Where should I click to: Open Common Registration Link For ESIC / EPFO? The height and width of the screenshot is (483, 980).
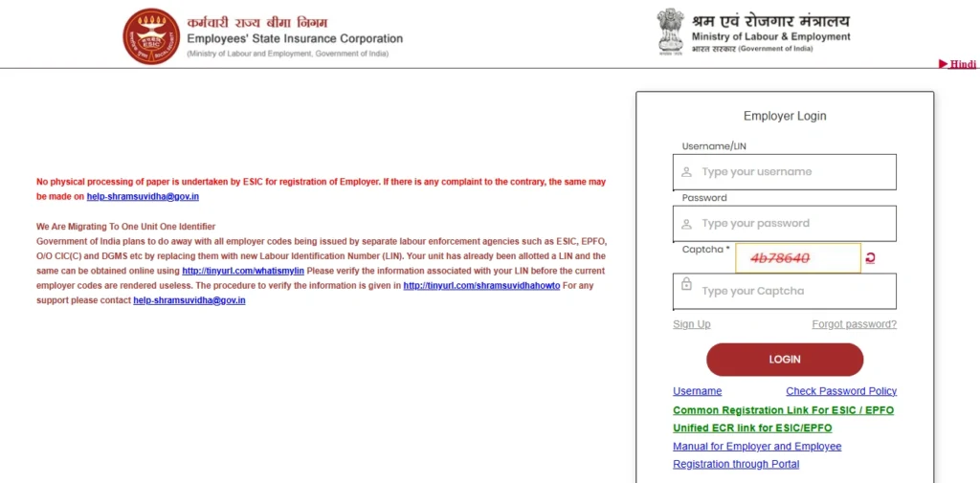click(x=783, y=410)
